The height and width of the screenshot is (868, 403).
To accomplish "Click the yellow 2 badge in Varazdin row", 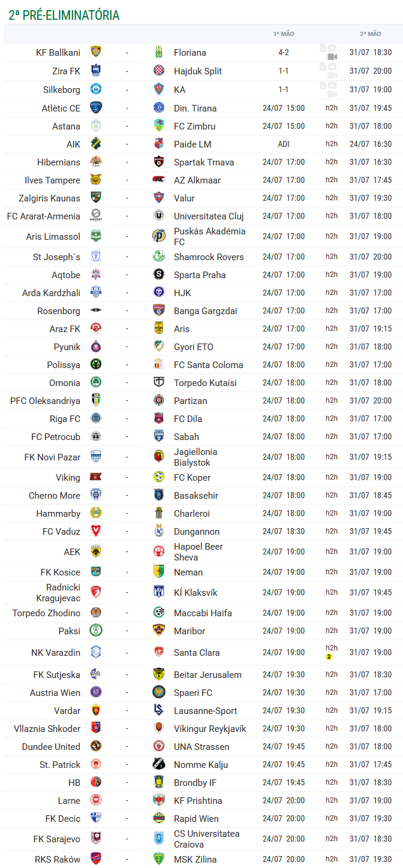I will click(329, 656).
